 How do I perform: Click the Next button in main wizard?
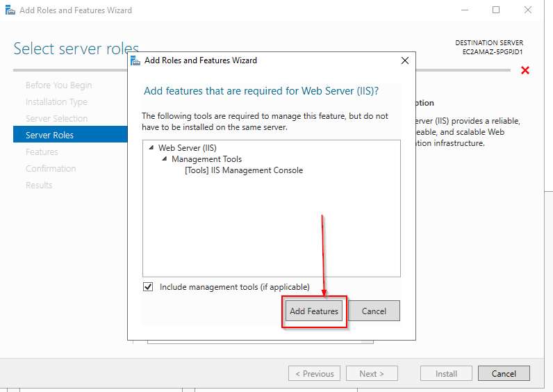pos(372,373)
